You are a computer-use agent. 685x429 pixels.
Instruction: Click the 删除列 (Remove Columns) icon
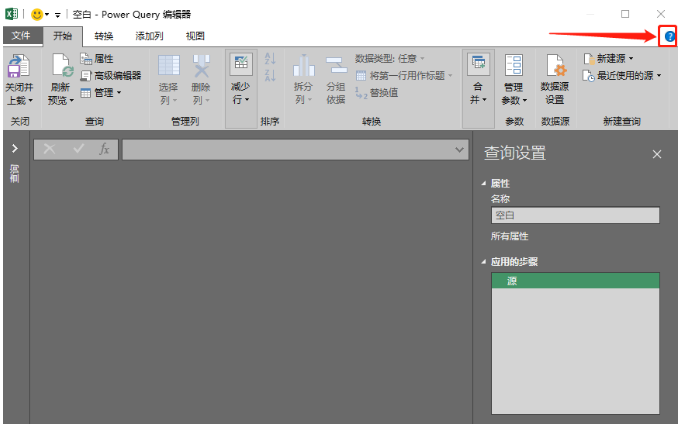pos(201,66)
